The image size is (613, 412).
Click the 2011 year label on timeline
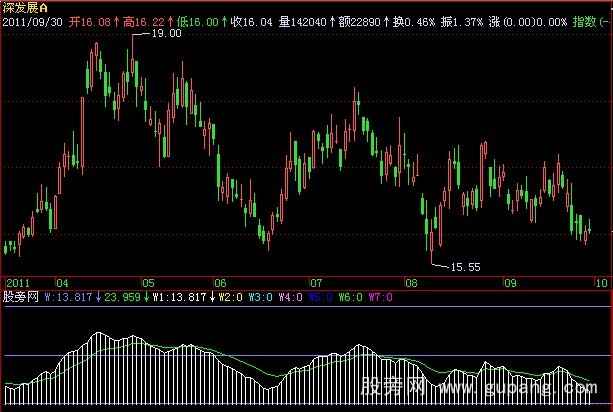(x=16, y=283)
